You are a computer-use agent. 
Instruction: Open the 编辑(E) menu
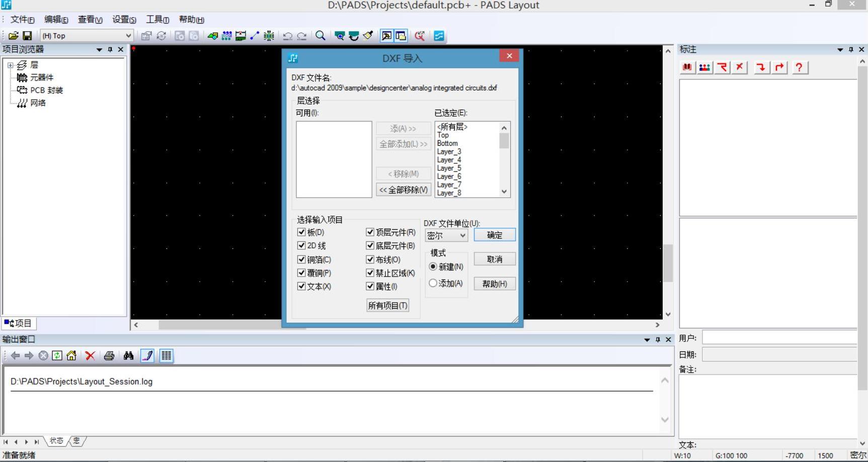[56, 20]
